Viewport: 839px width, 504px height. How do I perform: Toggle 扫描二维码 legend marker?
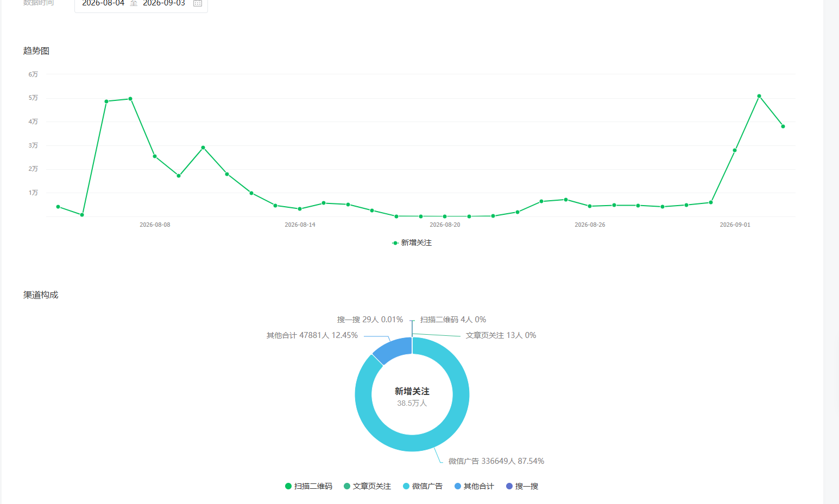tap(288, 486)
